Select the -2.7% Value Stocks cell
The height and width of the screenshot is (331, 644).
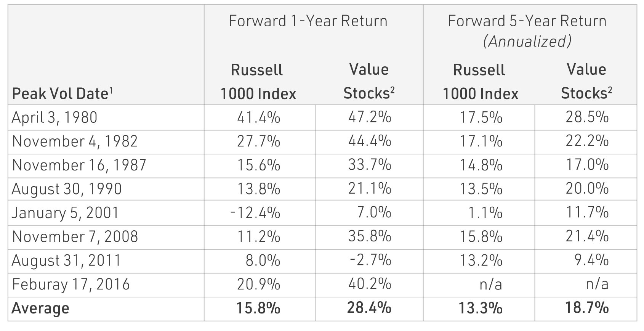tap(370, 260)
